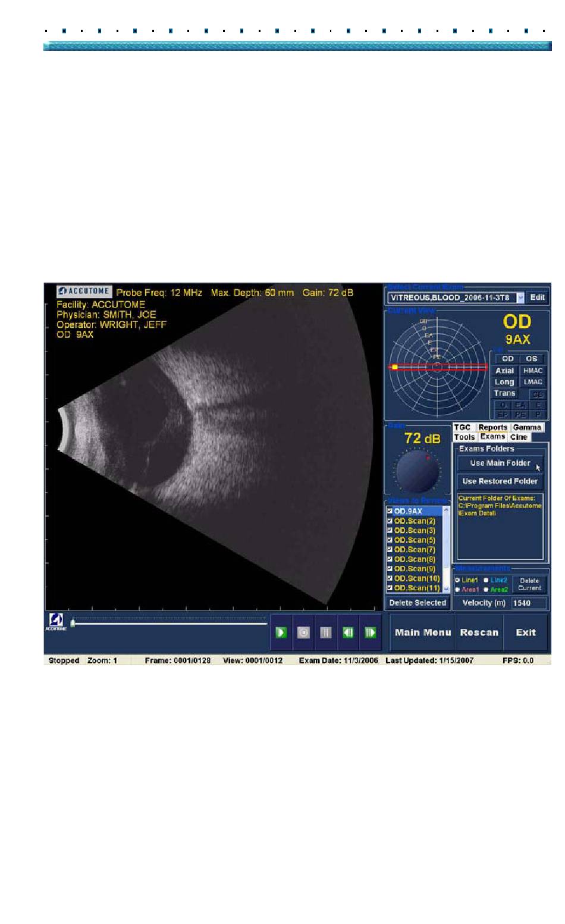Choose the Long scan orientation
The width and height of the screenshot is (565, 924).
click(x=504, y=382)
